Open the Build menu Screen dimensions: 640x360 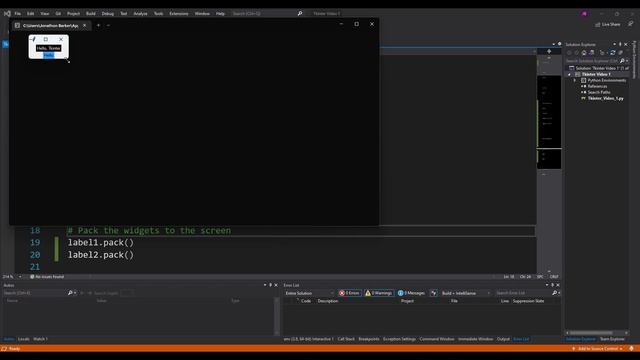91,13
